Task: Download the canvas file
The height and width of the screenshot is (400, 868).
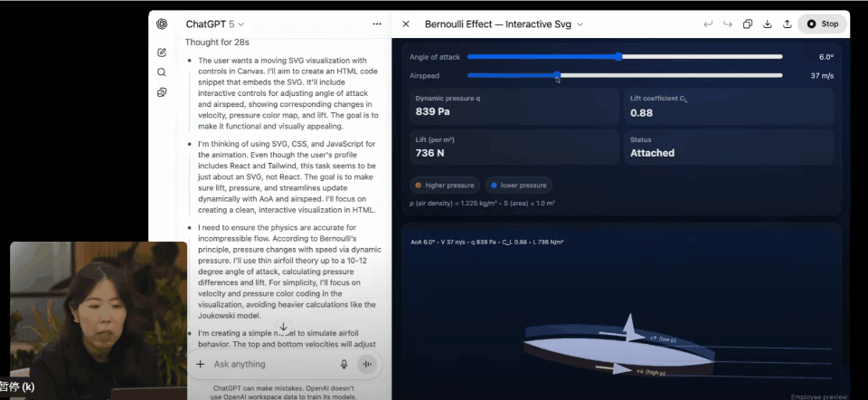Action: tap(768, 24)
